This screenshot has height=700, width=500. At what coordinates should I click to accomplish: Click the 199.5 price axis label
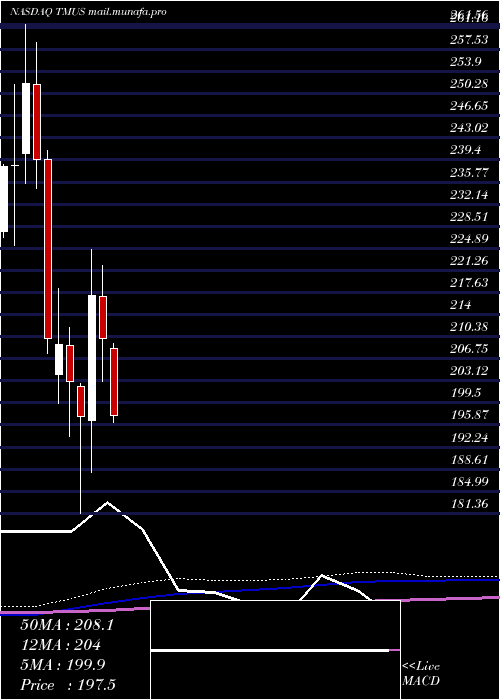(466, 393)
